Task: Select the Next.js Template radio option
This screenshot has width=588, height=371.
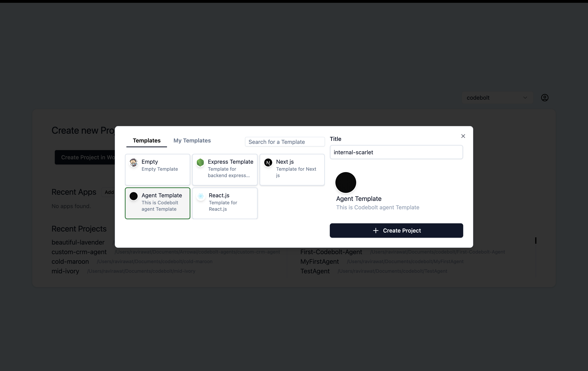Action: 292,169
